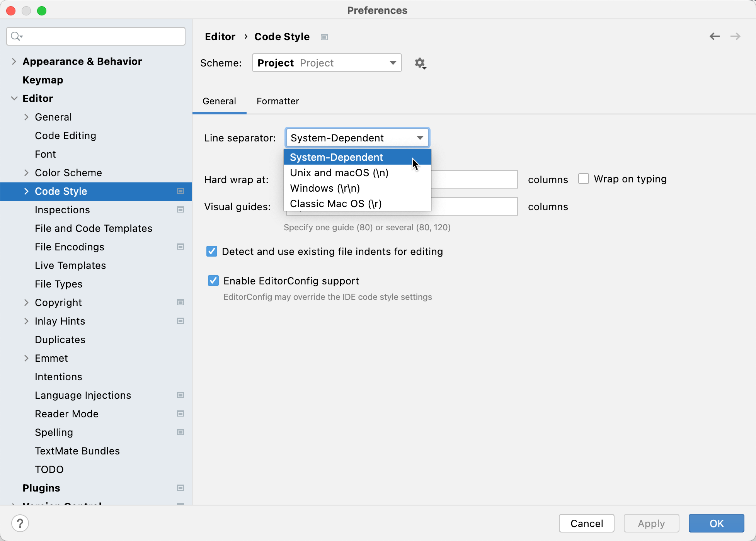Image resolution: width=756 pixels, height=541 pixels.
Task: Click the Apply button
Action: (x=651, y=523)
